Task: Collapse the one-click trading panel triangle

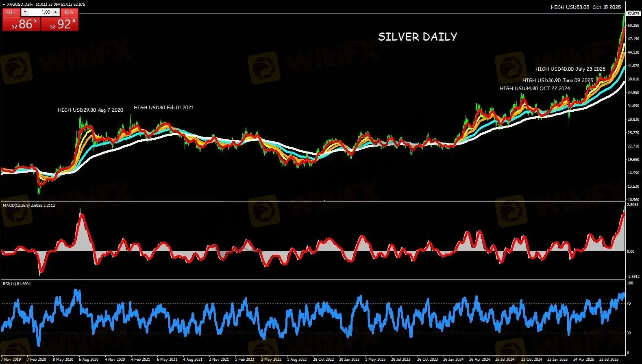Action: pyautogui.click(x=4, y=4)
